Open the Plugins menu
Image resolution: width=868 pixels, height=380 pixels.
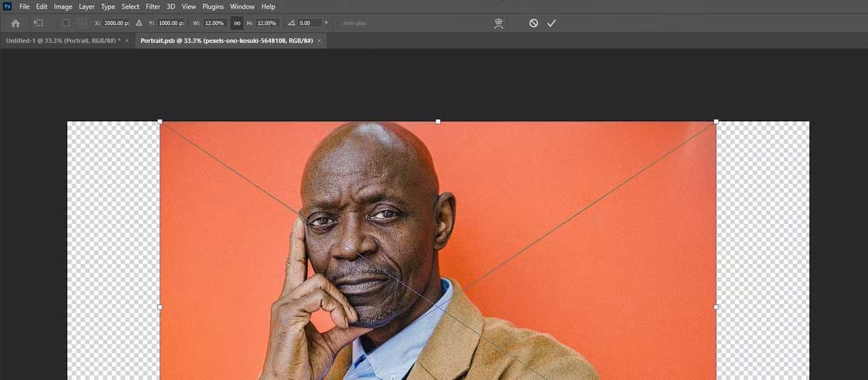tap(213, 6)
